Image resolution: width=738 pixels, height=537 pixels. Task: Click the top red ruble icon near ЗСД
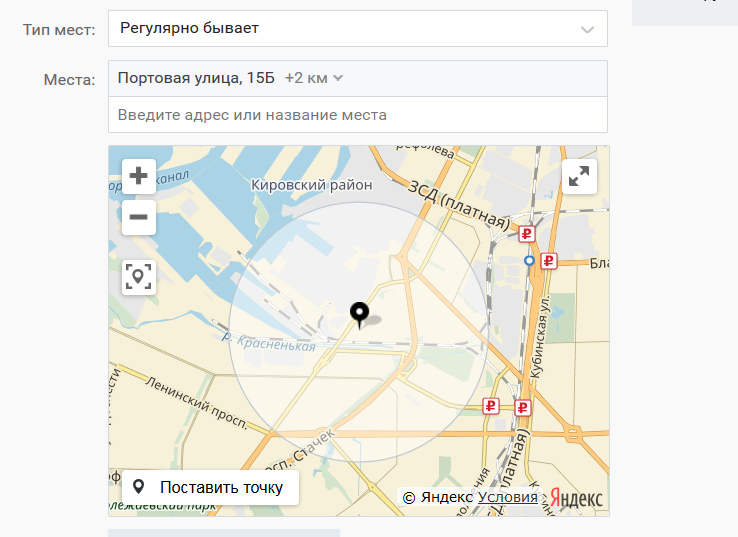(528, 234)
